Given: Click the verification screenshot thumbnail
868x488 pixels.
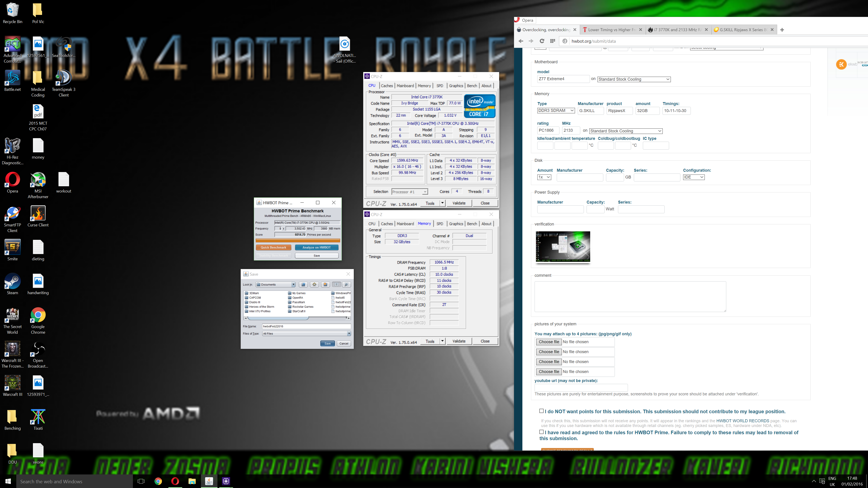Looking at the screenshot, I should pyautogui.click(x=563, y=246).
